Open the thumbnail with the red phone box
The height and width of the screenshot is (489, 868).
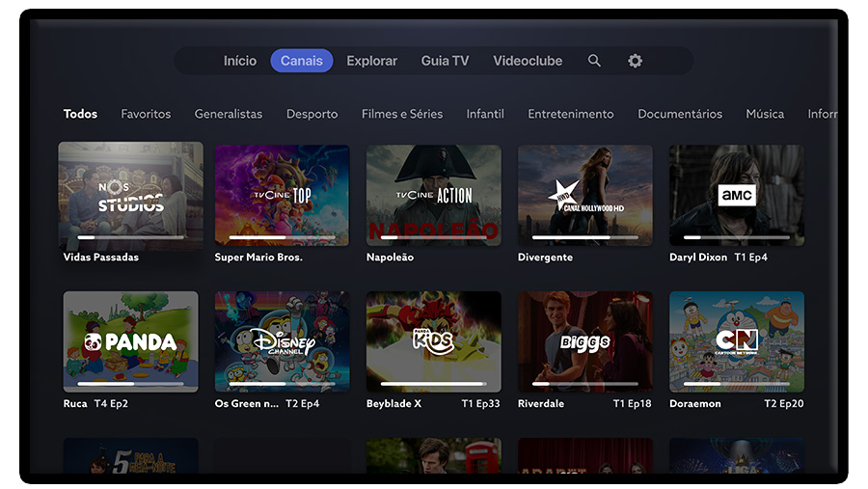(434, 456)
